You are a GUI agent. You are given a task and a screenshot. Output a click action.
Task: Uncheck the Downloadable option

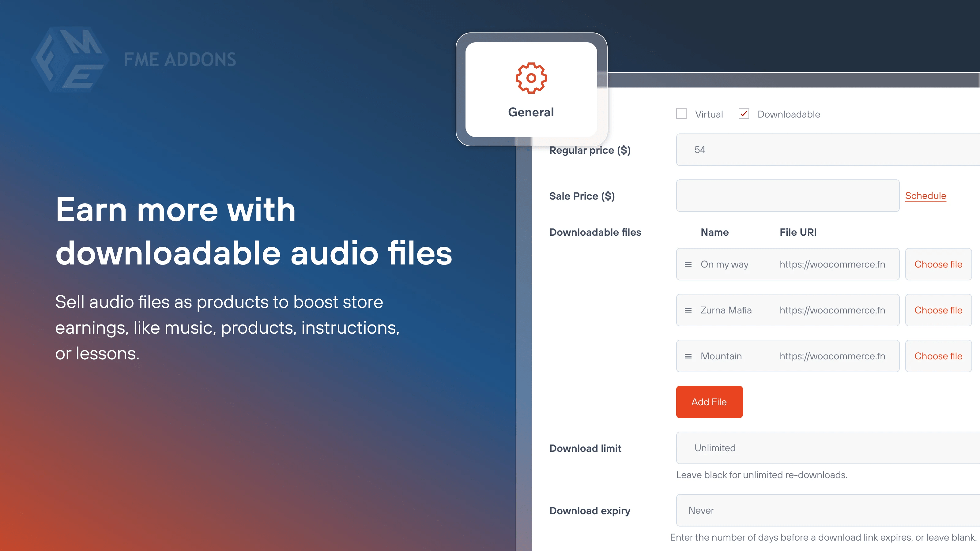tap(744, 114)
